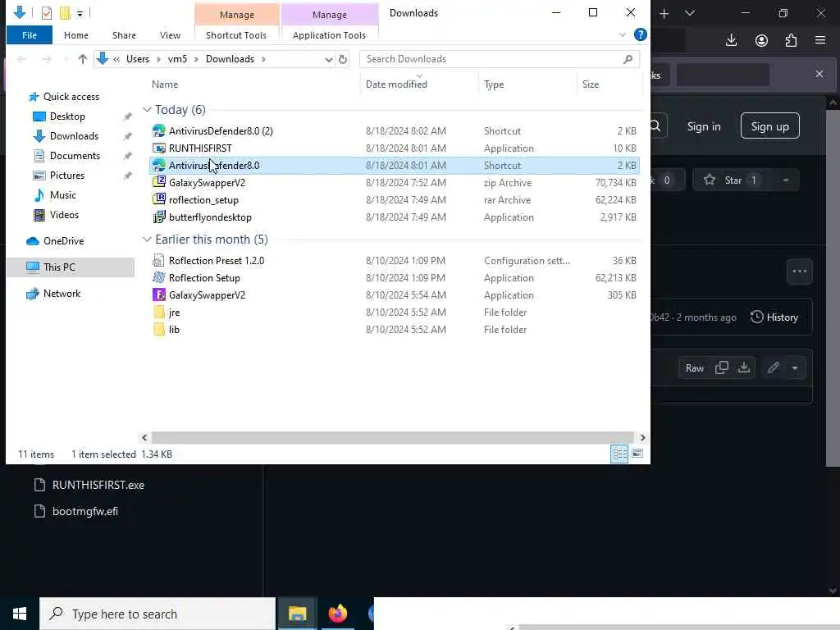
Task: Open OneDrive in navigation pane
Action: pyautogui.click(x=63, y=241)
